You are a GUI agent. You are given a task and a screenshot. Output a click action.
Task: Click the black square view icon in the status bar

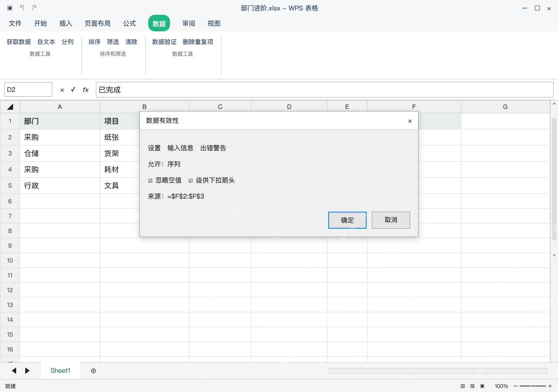tap(482, 386)
